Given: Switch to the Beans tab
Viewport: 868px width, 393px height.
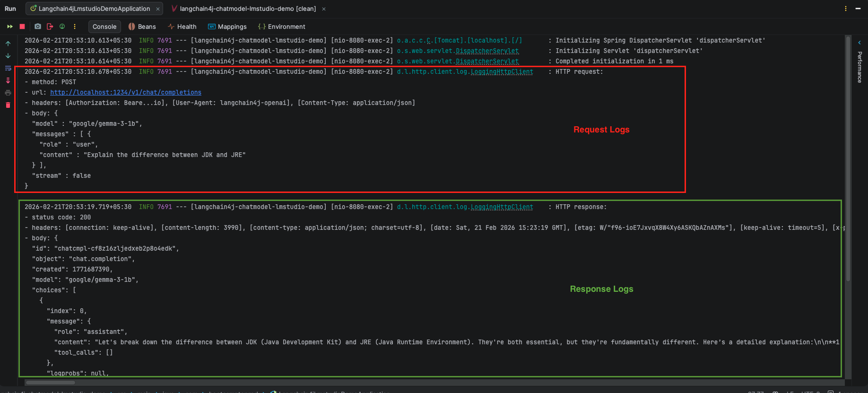Looking at the screenshot, I should pos(142,26).
